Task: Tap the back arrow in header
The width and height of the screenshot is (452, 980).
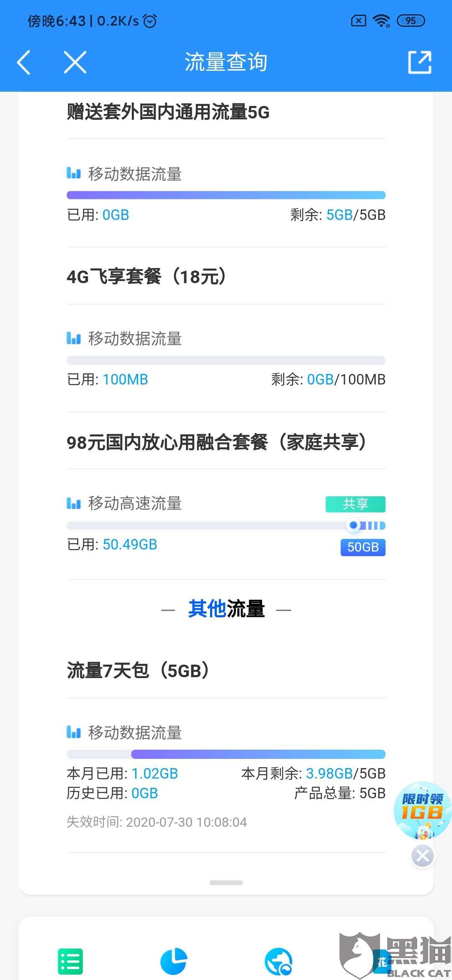Action: click(x=24, y=62)
